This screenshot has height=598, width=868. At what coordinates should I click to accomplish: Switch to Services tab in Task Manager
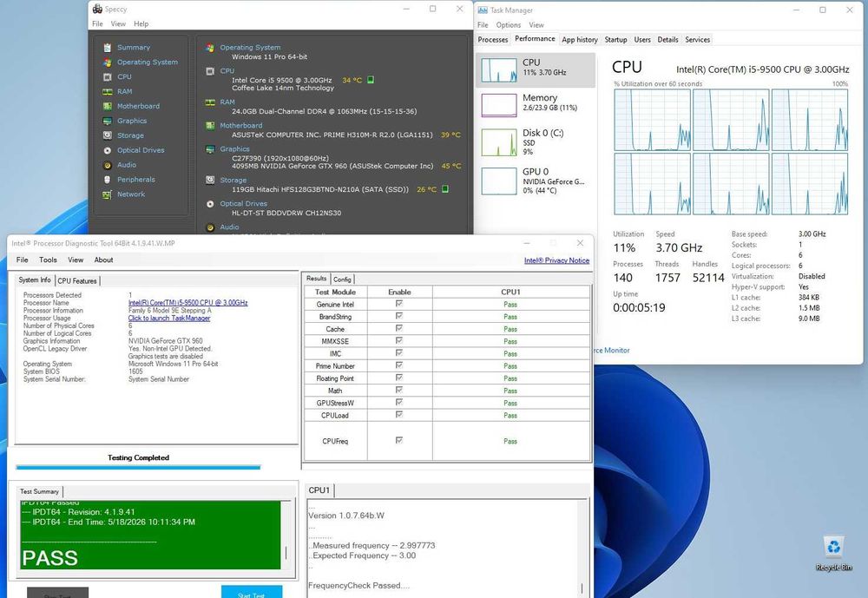[698, 39]
